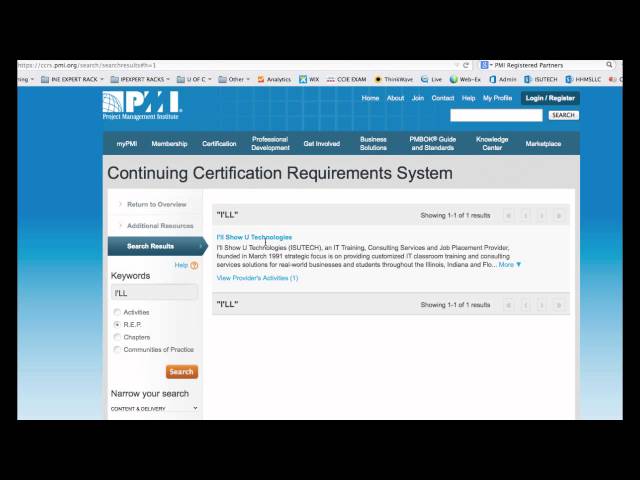The image size is (640, 480).
Task: Select the R.E.P. radio button
Action: pyautogui.click(x=117, y=325)
